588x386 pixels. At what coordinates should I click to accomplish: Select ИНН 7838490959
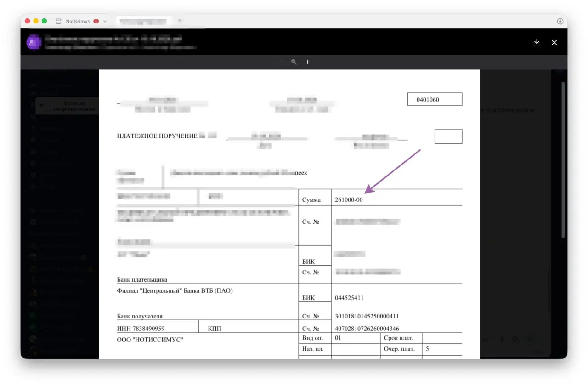[x=141, y=329]
